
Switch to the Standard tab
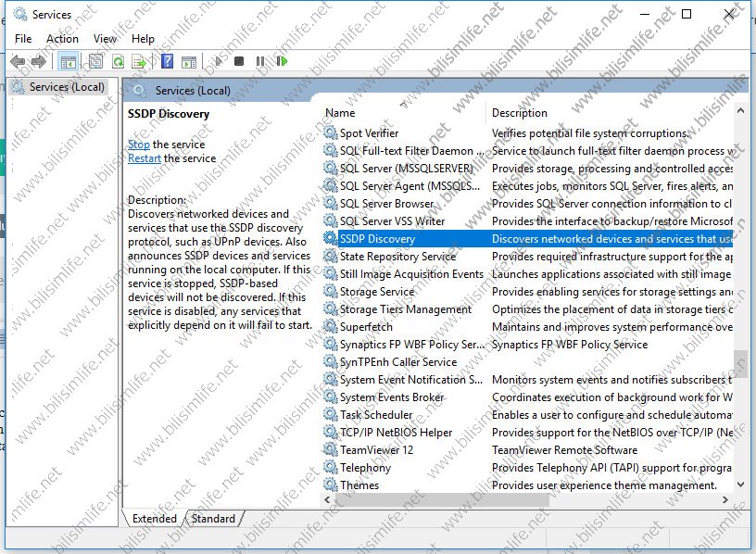point(213,519)
